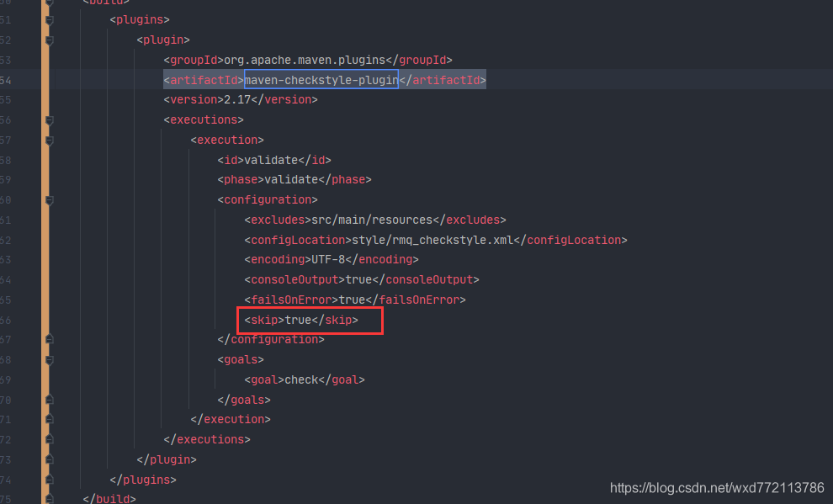This screenshot has width=833, height=504.
Task: Click the fold arrow next to configuration
Action: [49, 200]
